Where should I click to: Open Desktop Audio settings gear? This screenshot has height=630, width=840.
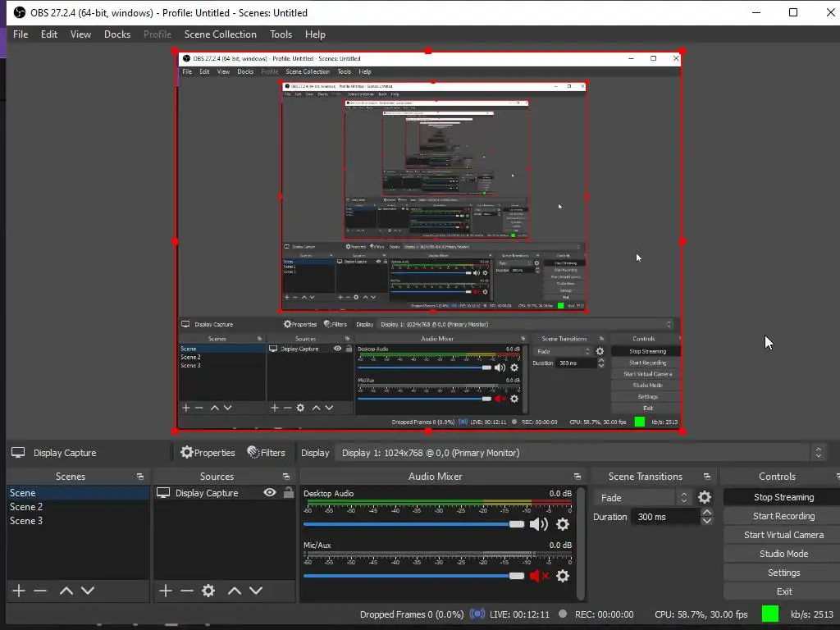[x=563, y=524]
